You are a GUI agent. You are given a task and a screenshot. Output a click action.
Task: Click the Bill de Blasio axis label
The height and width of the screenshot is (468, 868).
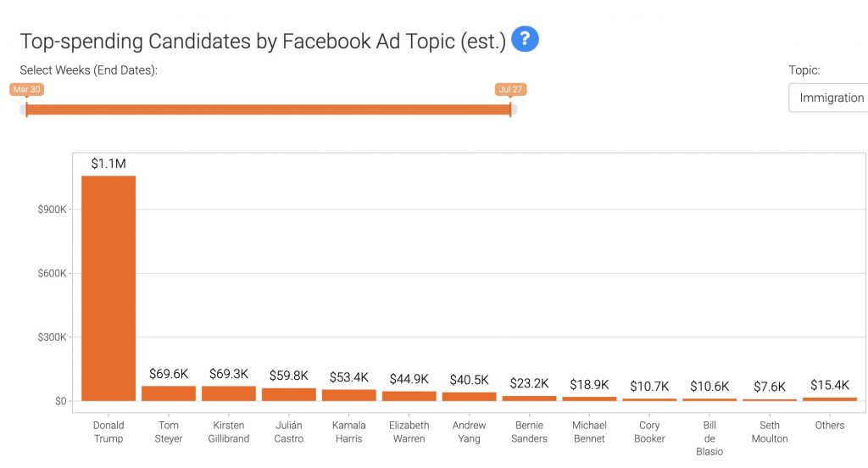click(x=709, y=438)
